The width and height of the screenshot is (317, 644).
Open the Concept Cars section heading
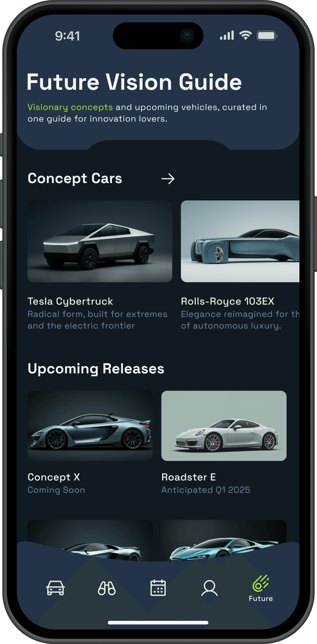[75, 179]
